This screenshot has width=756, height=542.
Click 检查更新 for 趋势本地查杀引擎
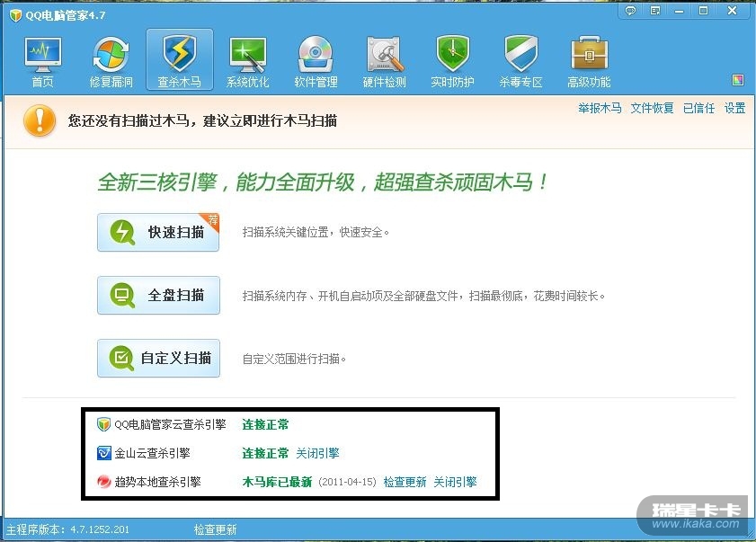coord(405,482)
